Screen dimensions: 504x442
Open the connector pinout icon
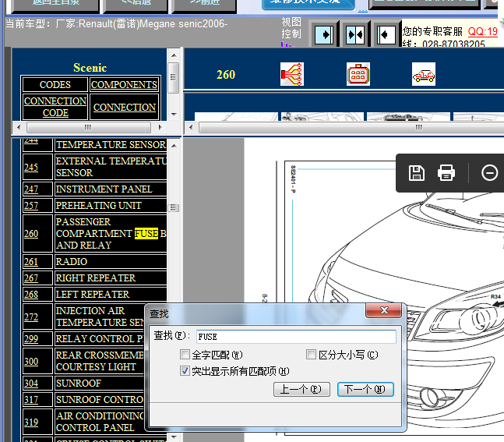coord(358,74)
